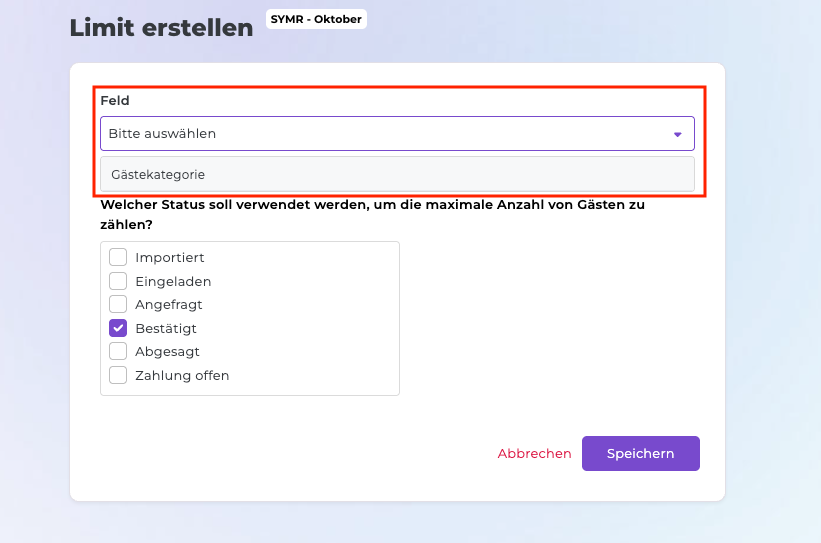Uncheck the purple Bestätigt checkbox
821x543 pixels.
[x=118, y=328]
